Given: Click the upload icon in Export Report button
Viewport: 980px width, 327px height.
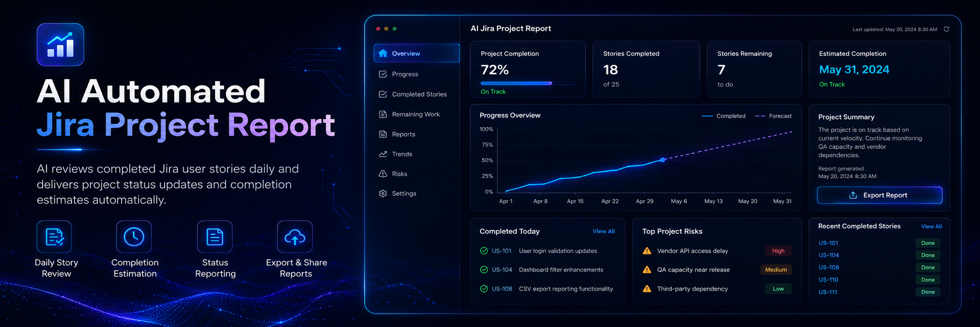Looking at the screenshot, I should click(853, 195).
